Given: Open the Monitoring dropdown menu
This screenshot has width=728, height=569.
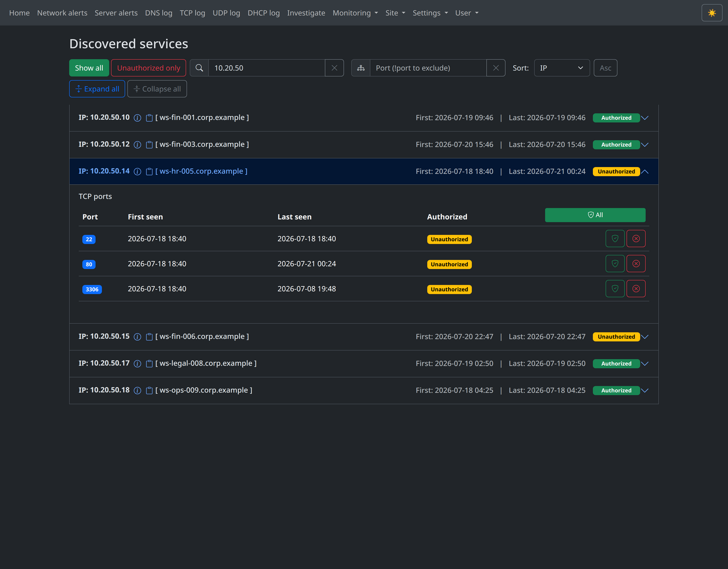Looking at the screenshot, I should (x=355, y=13).
